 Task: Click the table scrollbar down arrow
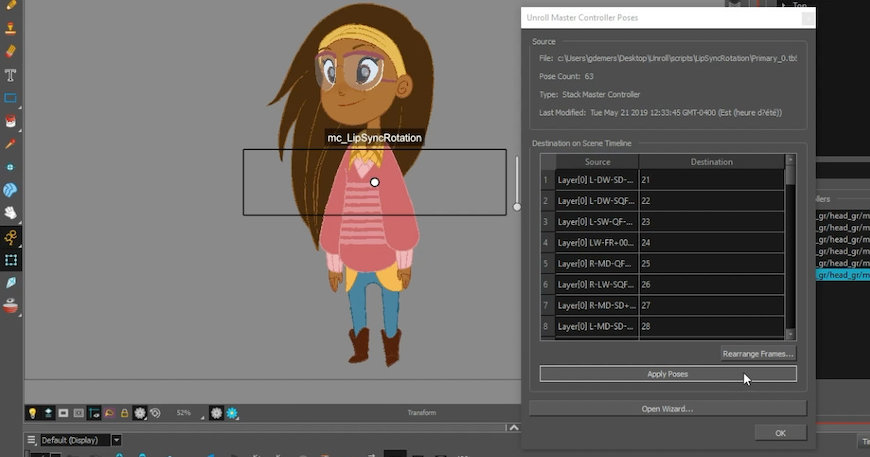[790, 334]
